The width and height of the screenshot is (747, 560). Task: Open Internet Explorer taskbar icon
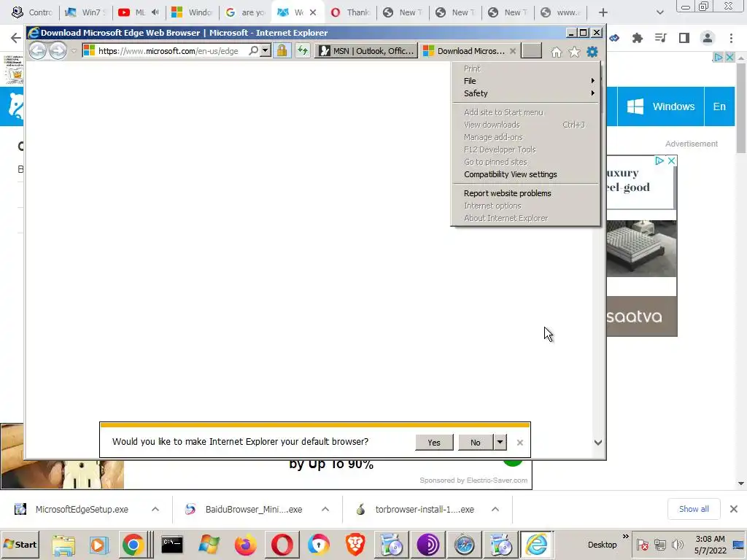(537, 545)
